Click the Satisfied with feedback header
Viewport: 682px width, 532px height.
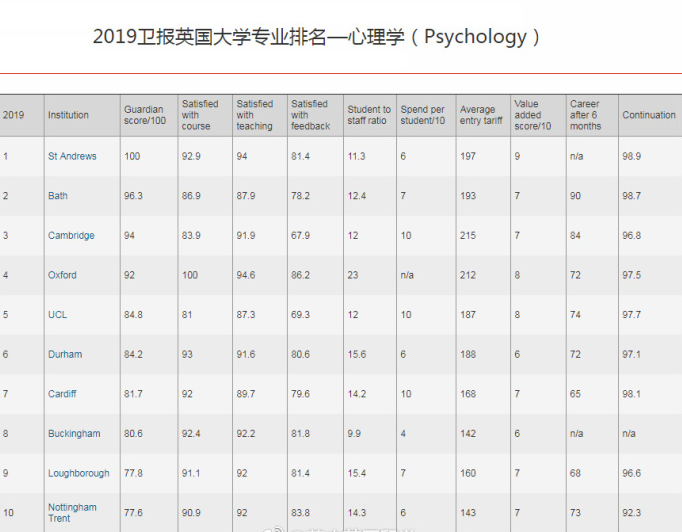click(x=310, y=115)
